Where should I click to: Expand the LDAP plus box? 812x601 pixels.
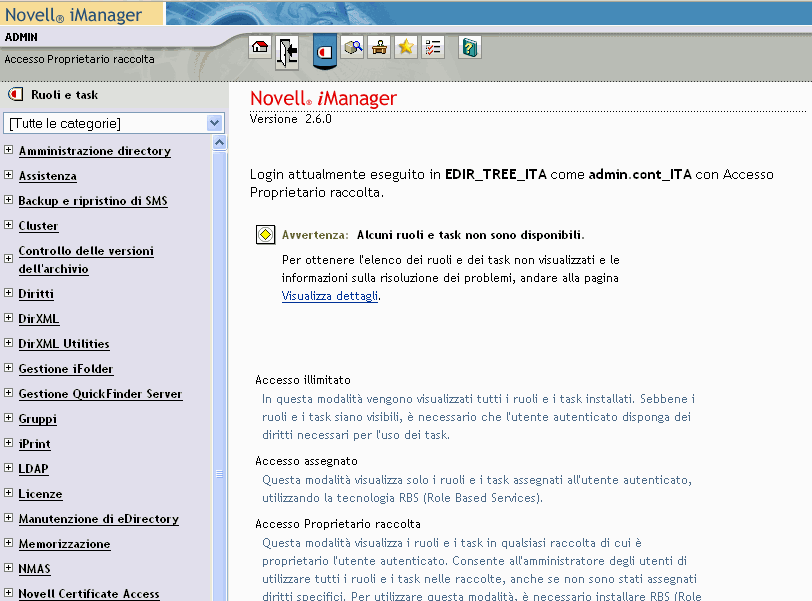pos(8,467)
